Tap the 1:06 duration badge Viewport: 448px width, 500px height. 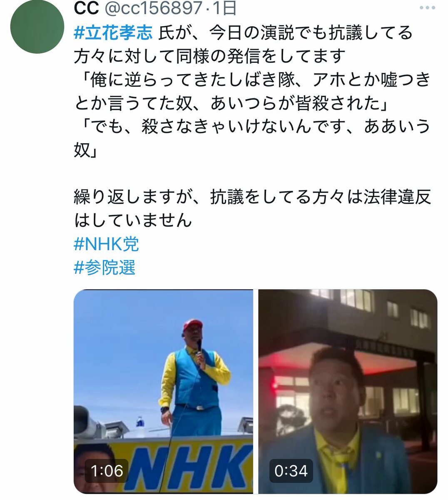[107, 471]
